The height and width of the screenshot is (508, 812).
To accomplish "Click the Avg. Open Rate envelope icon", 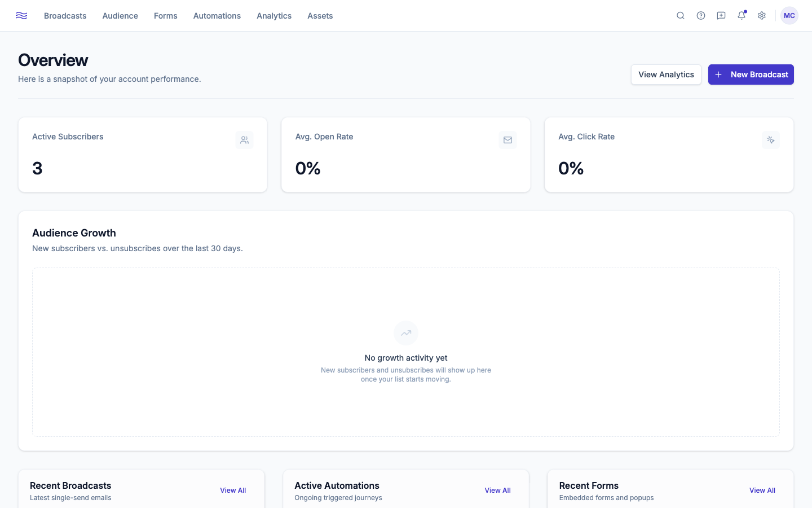I will coord(507,140).
